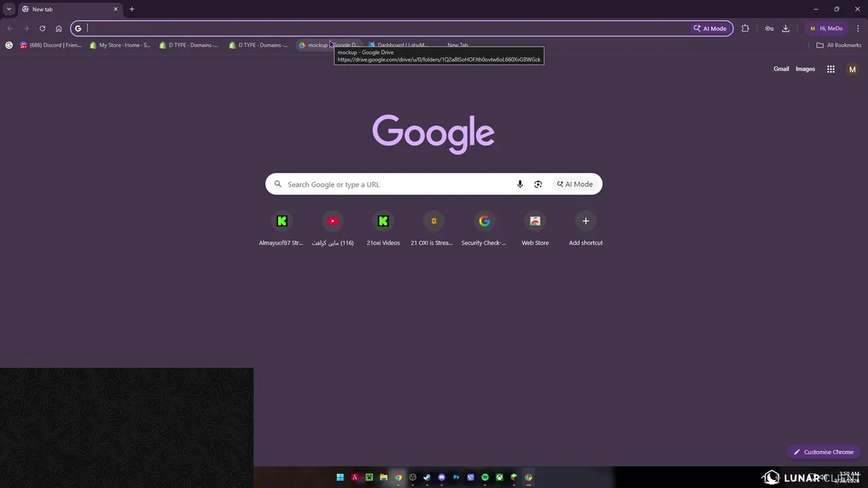Expand the tab search dropdown arrow
The height and width of the screenshot is (488, 868).
(x=9, y=9)
